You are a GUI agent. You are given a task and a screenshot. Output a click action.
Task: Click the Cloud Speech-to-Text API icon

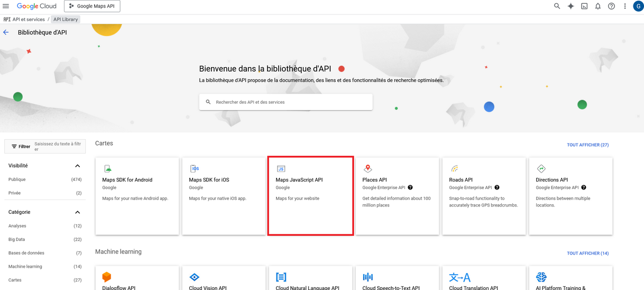368,277
